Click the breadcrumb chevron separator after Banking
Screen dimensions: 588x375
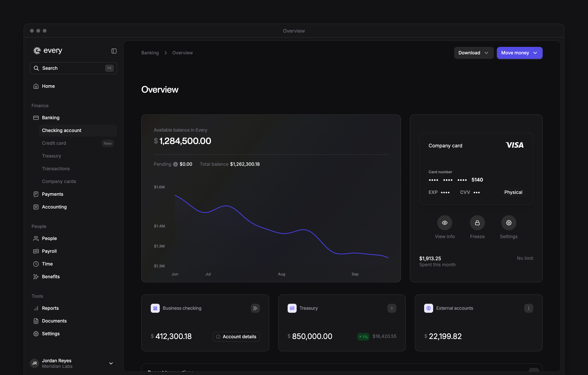click(x=166, y=53)
